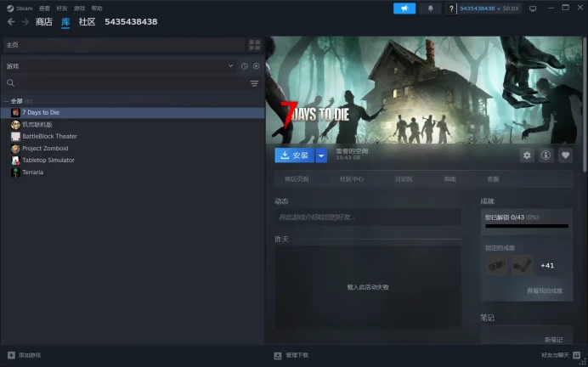Select Tabletop Simulator in the list
Screen dimensions: 588x367
click(x=133, y=161)
